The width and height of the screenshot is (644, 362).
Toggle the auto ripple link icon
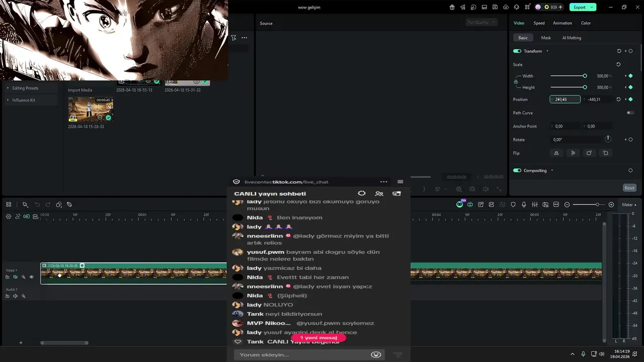tap(18, 217)
